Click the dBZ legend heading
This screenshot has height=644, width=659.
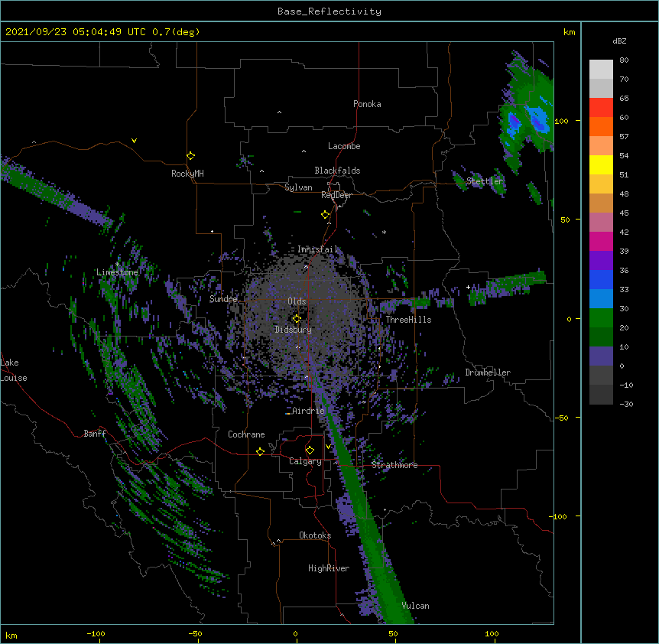(x=619, y=41)
